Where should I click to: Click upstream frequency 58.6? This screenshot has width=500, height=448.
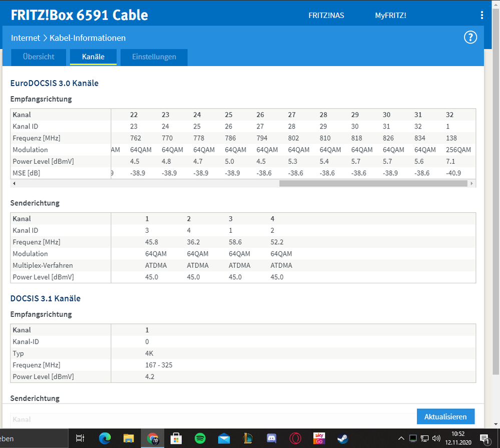(235, 242)
